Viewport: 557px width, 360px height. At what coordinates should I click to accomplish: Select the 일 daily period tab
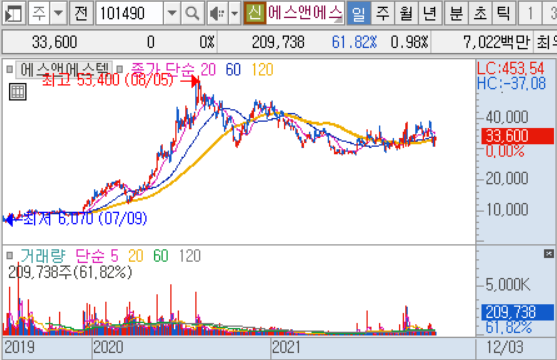click(358, 14)
